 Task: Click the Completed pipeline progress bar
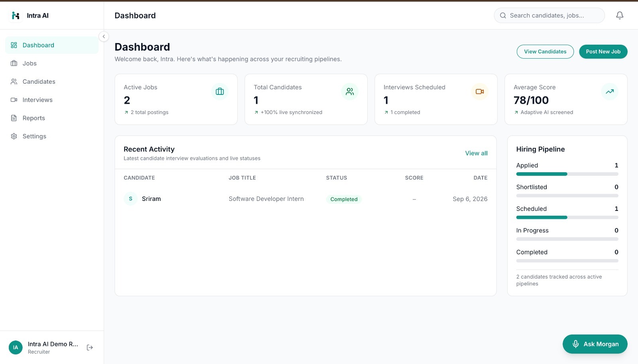(x=567, y=261)
